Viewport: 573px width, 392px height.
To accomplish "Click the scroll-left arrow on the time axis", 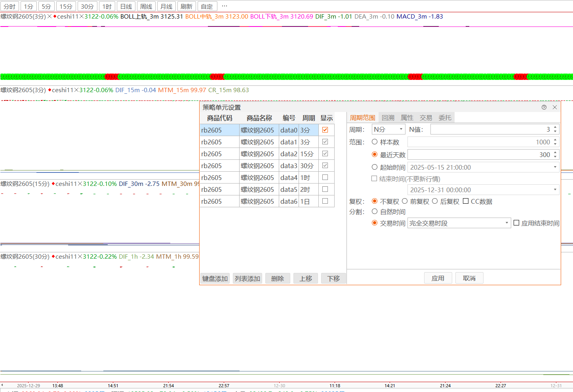I will (2, 385).
